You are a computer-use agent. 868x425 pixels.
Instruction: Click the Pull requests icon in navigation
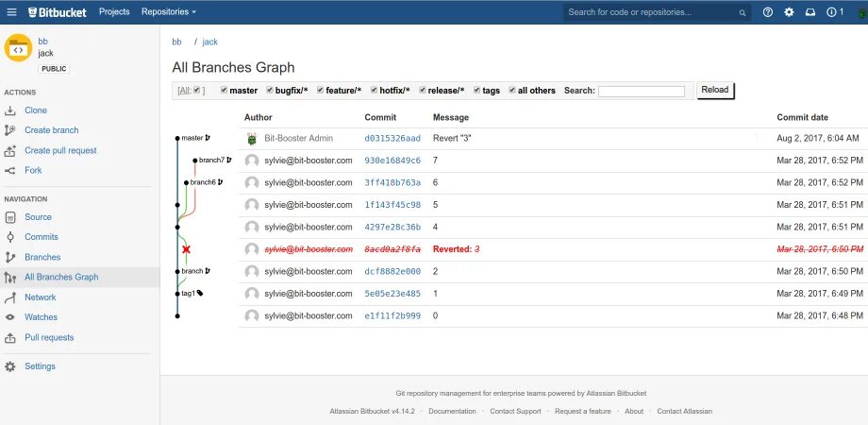point(10,337)
